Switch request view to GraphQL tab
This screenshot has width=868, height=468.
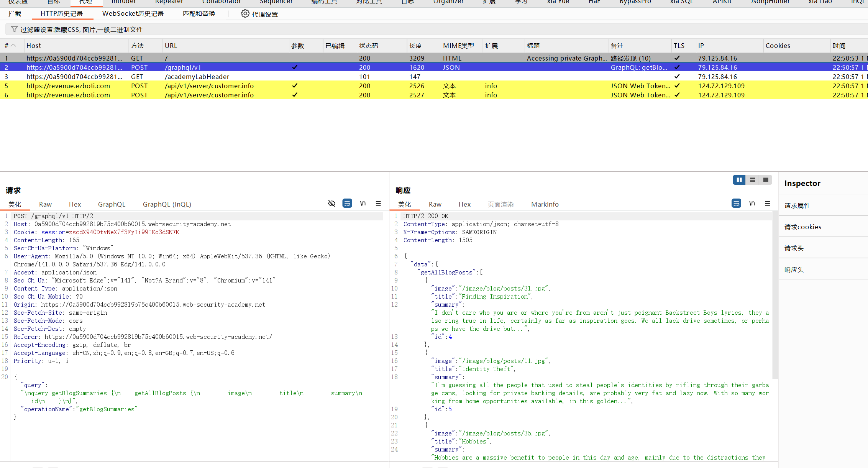pos(112,204)
